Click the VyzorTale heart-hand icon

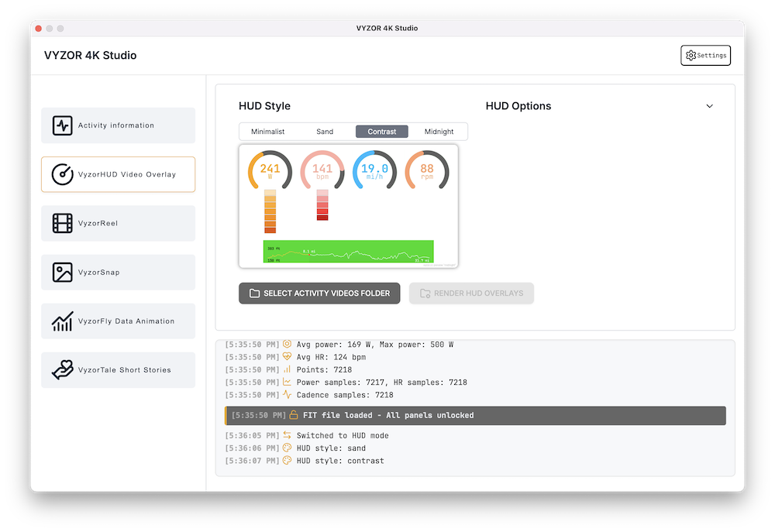pos(62,370)
